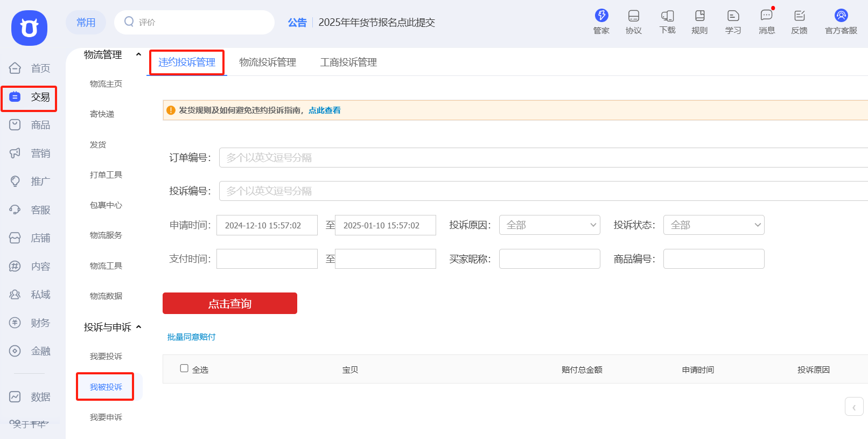Open 打单工具 menu item
868x439 pixels.
[106, 175]
